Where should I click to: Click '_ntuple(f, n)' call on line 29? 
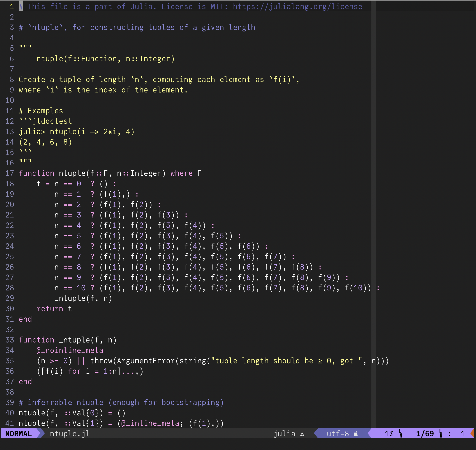(83, 298)
